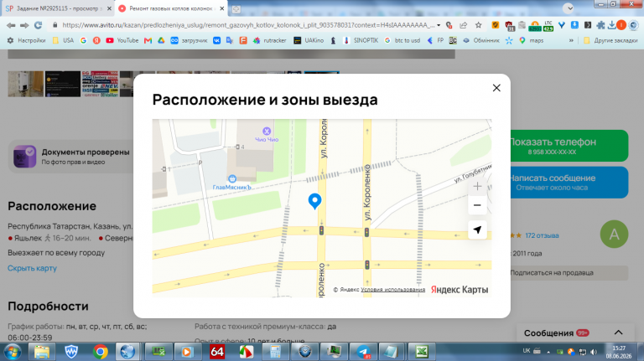This screenshot has height=361, width=644.
Task: Show the seller's phone number
Action: click(x=569, y=146)
